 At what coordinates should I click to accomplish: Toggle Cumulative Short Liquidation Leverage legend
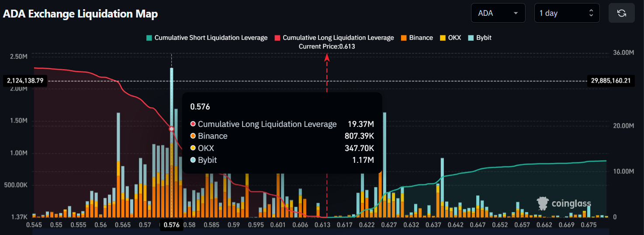click(207, 38)
